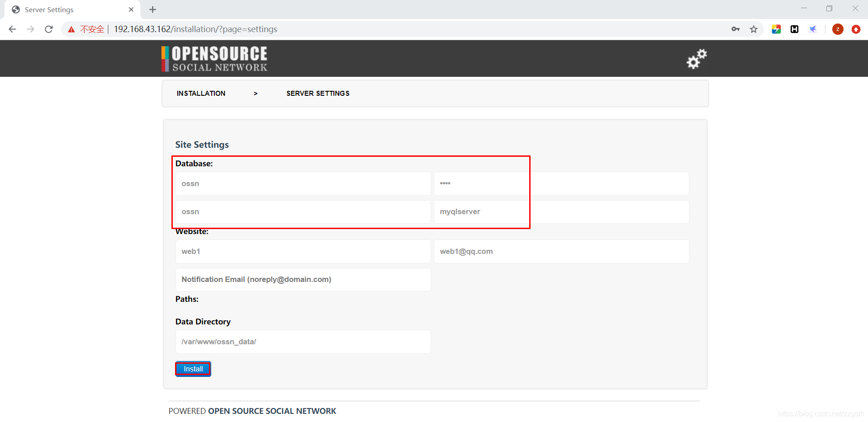Click the address bar URL
Screen dimensions: 868x422
pos(195,29)
